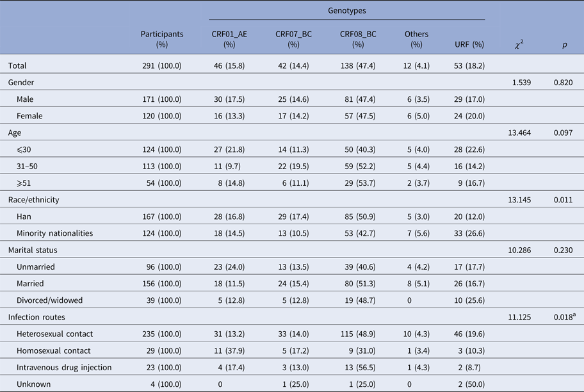Click the Genotypes column group header

348,10
